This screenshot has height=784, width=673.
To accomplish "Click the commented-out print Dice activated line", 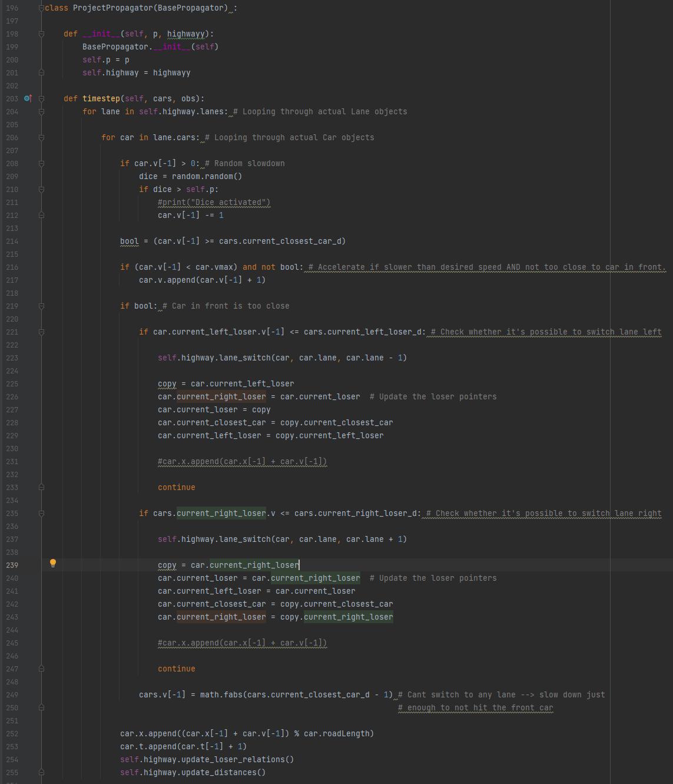I will pyautogui.click(x=214, y=203).
